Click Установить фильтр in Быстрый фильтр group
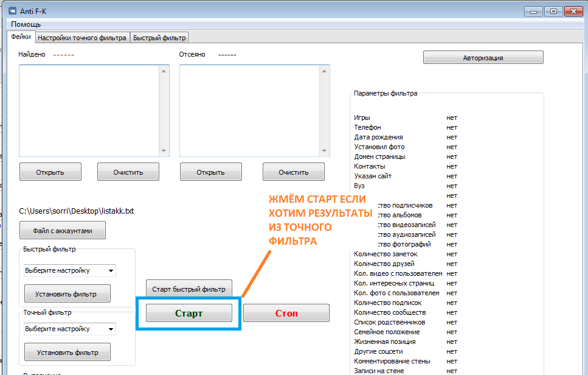This screenshot has height=375, width=588. (67, 293)
